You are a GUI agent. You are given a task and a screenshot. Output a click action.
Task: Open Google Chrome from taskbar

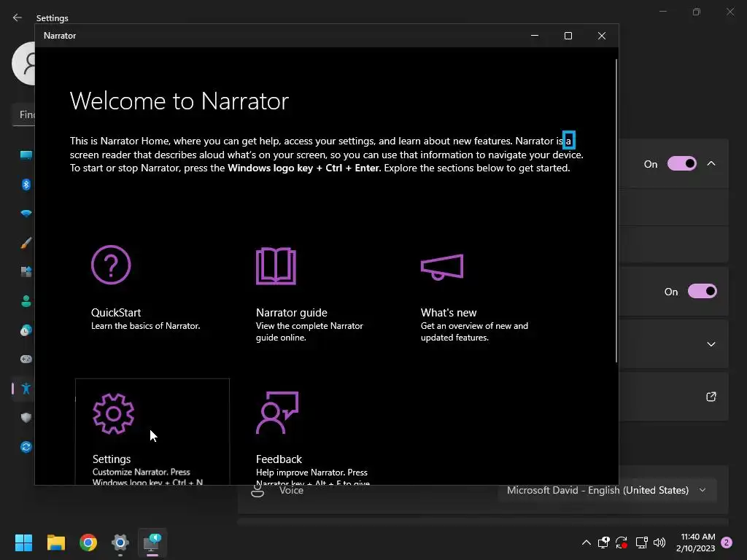click(88, 542)
